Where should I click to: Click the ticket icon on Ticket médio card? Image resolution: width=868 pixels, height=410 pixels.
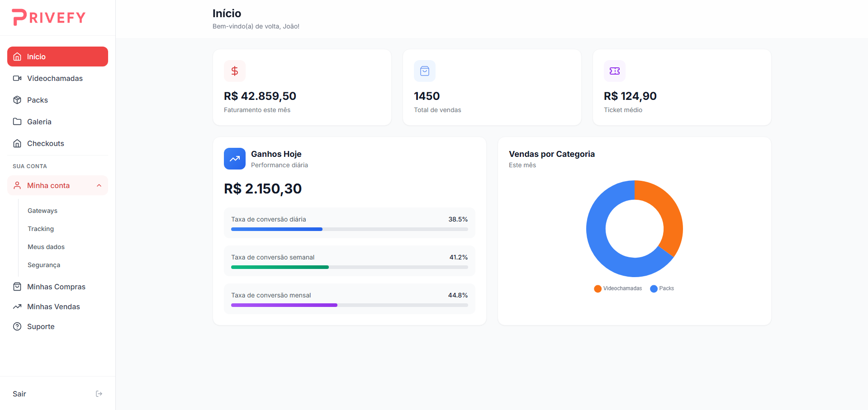pyautogui.click(x=614, y=71)
